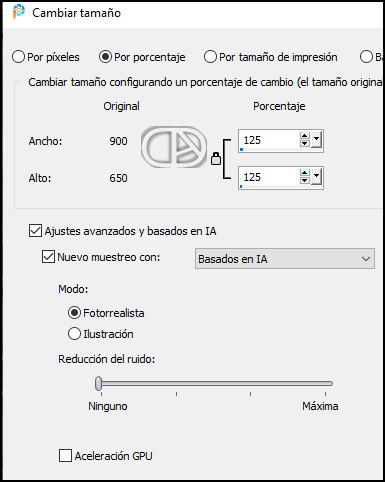Screen dimensions: 385x482
Task: Click the lock aspect ratio padlock icon
Action: pos(216,159)
